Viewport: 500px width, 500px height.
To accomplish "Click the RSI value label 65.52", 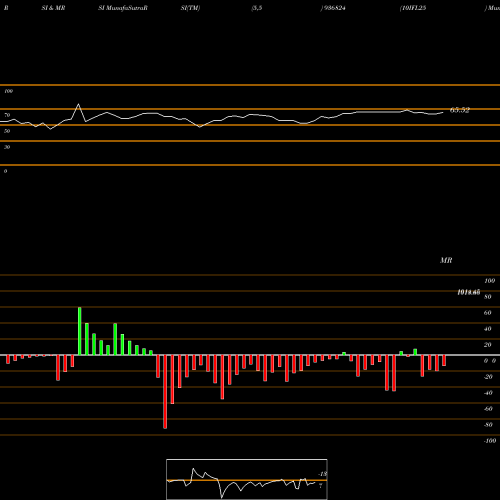I will click(x=460, y=110).
